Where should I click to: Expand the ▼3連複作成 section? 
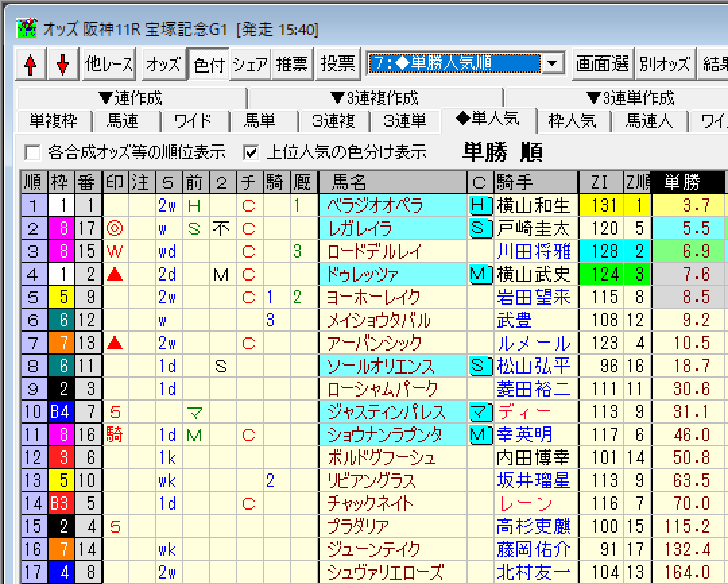pos(375,98)
